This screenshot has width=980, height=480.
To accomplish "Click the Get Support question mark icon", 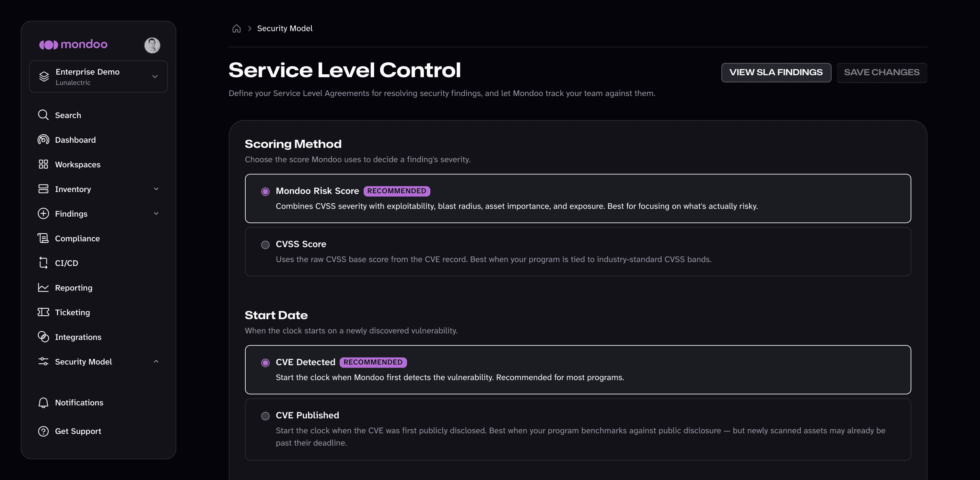I will click(x=43, y=431).
